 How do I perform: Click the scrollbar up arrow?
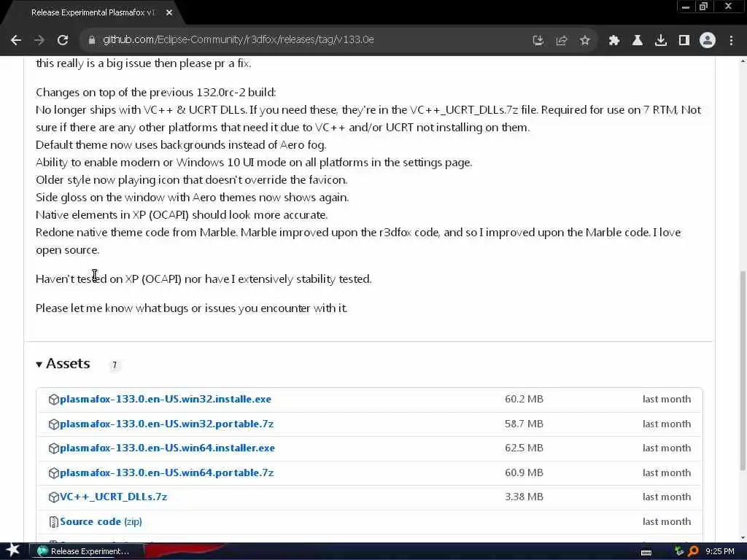pos(743,61)
